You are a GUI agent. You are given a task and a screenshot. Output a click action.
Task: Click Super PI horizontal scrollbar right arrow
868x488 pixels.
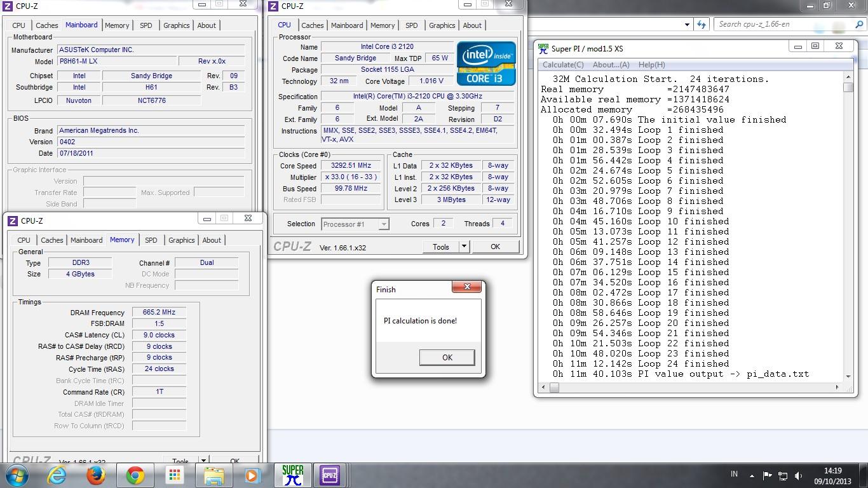(x=837, y=386)
